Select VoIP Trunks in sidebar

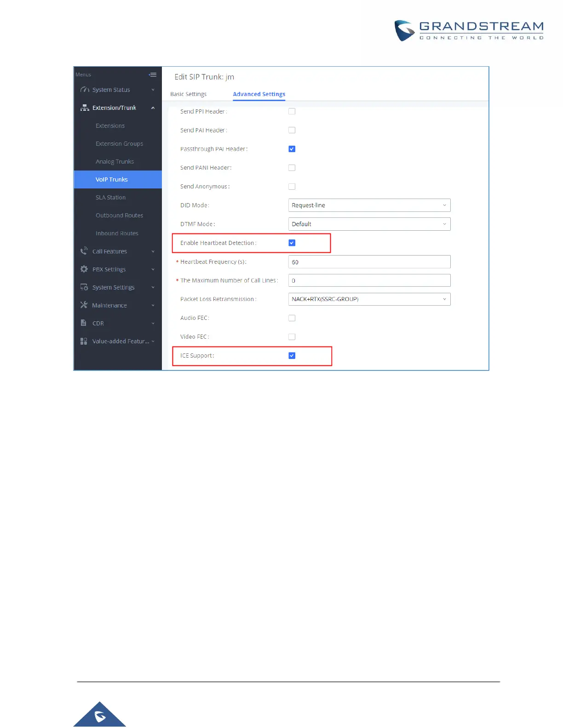(118, 179)
